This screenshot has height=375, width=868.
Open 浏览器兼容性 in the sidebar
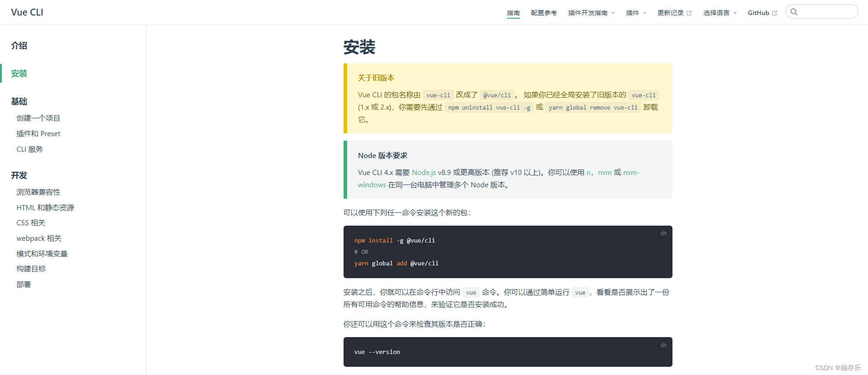[x=38, y=192]
